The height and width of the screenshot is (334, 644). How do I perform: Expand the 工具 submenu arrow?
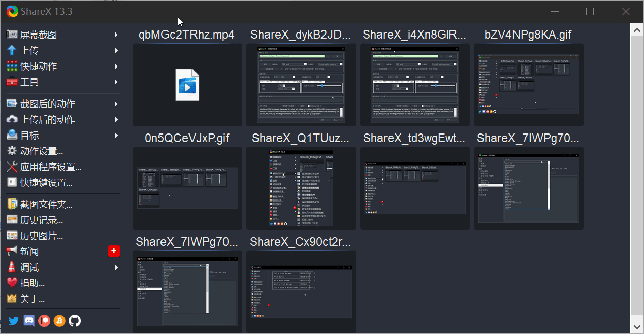pos(116,82)
